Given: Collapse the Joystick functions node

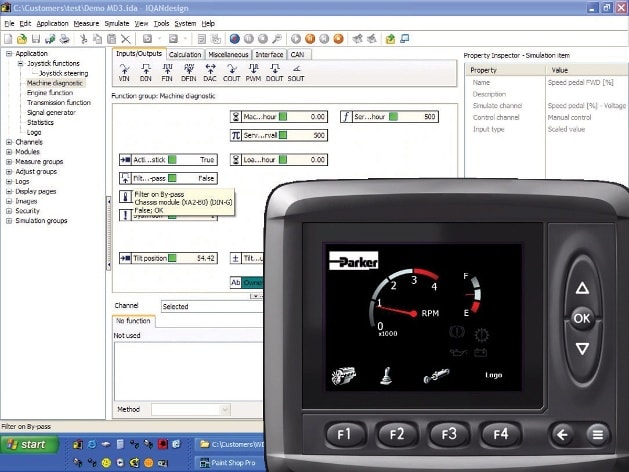Looking at the screenshot, I should point(20,63).
